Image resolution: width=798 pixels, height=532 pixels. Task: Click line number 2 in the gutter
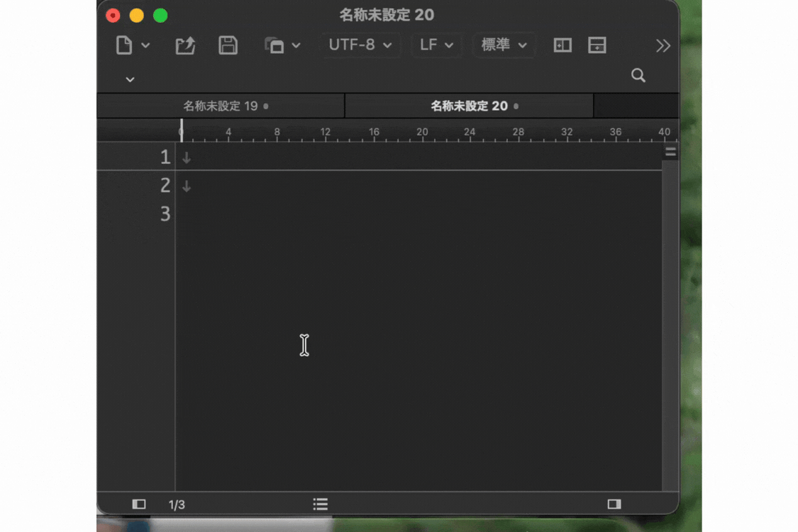165,185
